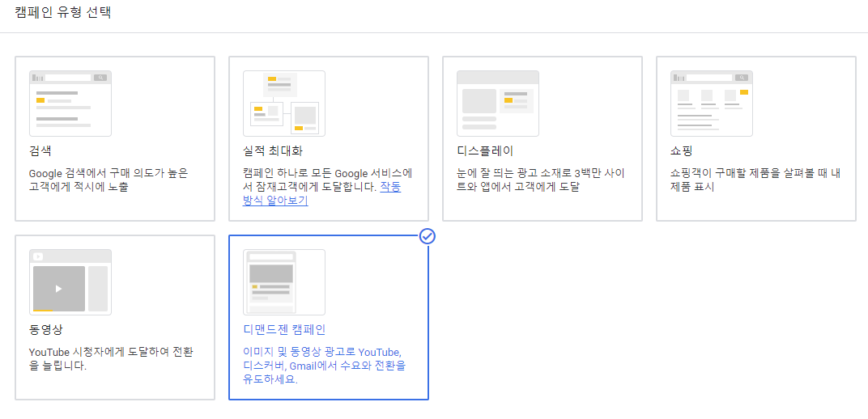Screen dimensions: 868x419
Task: Choose the 실적 최대화 campaign title
Action: coord(273,151)
